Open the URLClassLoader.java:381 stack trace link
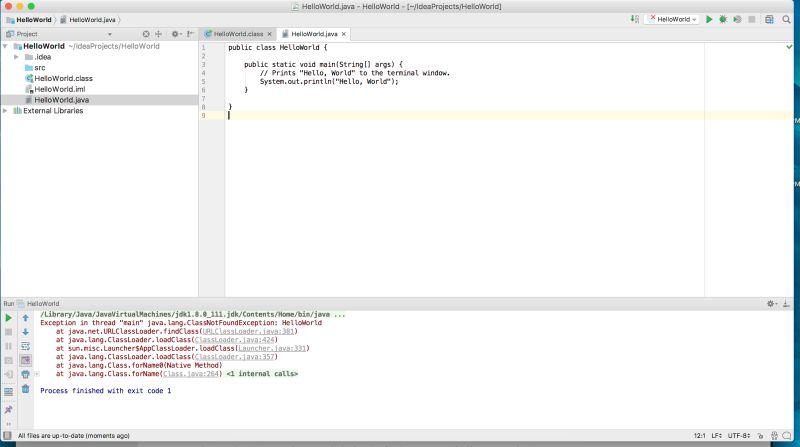 pyautogui.click(x=248, y=331)
